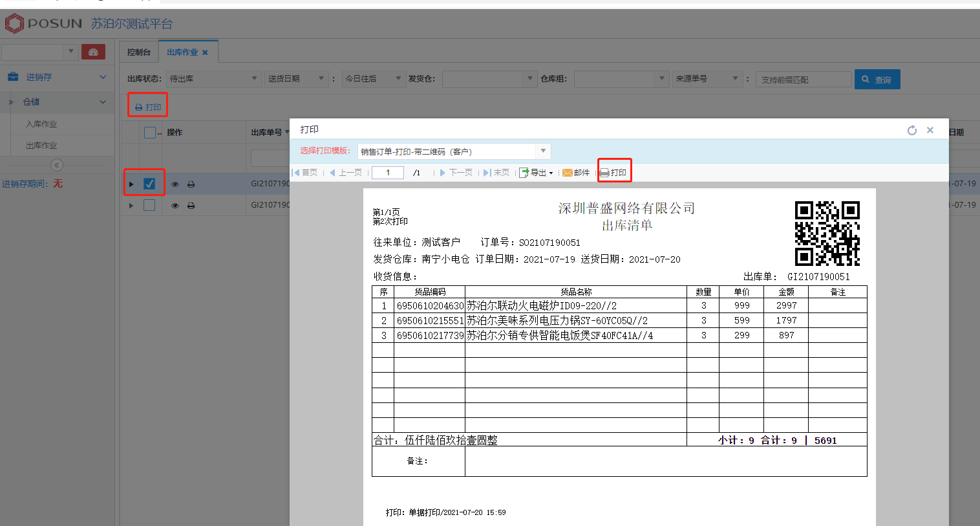Expand the first table row arrow

(131, 184)
